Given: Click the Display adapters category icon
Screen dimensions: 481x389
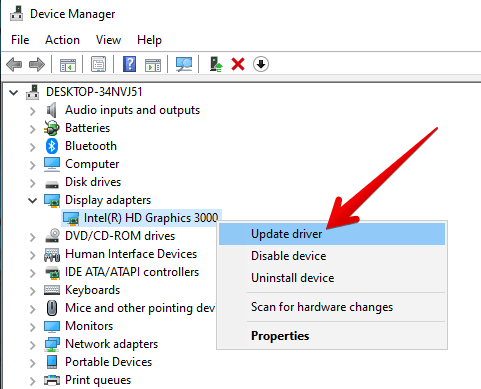Looking at the screenshot, I should pos(52,200).
